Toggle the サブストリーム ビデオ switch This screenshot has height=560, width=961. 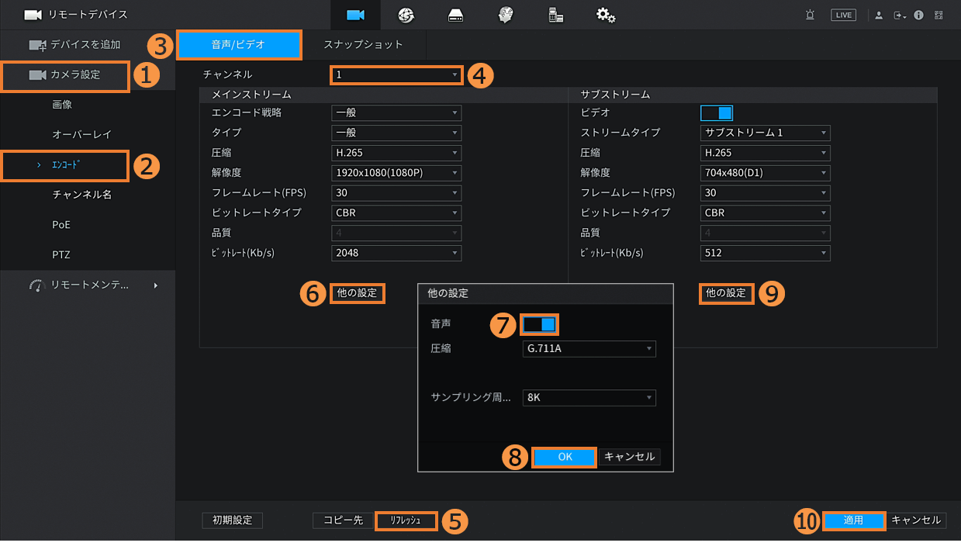click(x=716, y=112)
